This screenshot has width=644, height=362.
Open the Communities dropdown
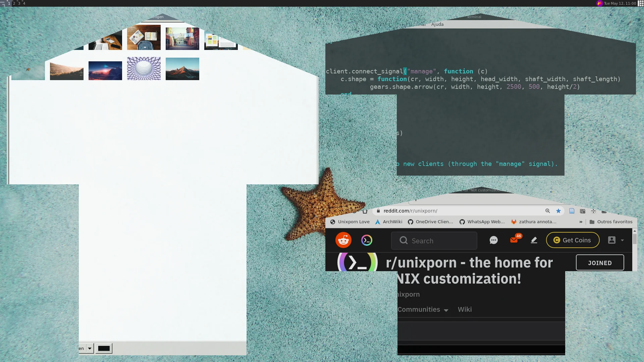(422, 309)
